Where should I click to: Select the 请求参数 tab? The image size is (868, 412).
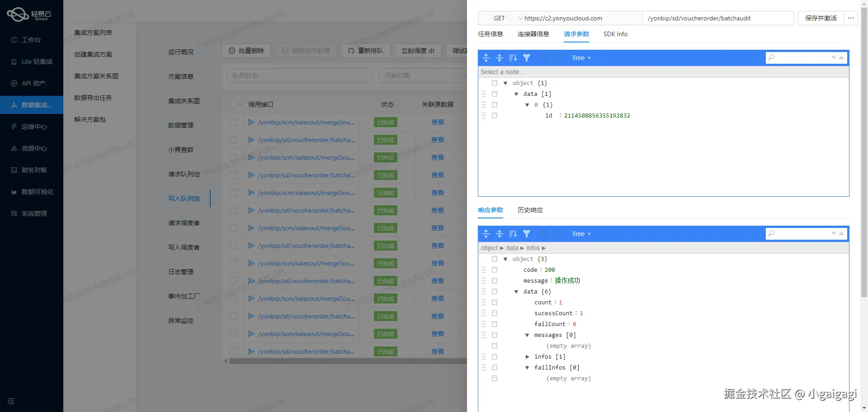[576, 34]
